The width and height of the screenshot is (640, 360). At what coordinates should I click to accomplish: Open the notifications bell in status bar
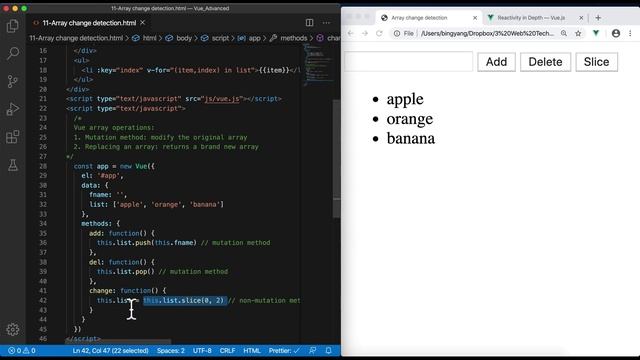click(x=328, y=351)
